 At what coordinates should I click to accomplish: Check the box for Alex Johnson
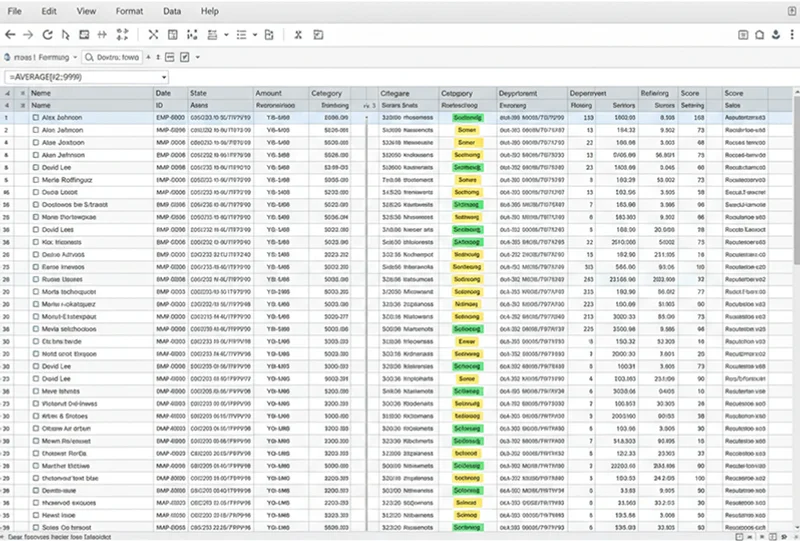click(x=36, y=117)
